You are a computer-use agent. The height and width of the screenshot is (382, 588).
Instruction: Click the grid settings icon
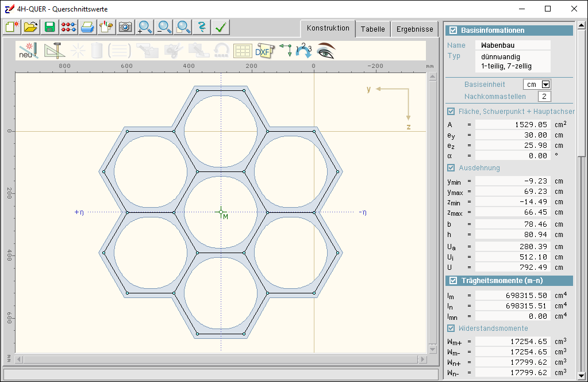243,51
